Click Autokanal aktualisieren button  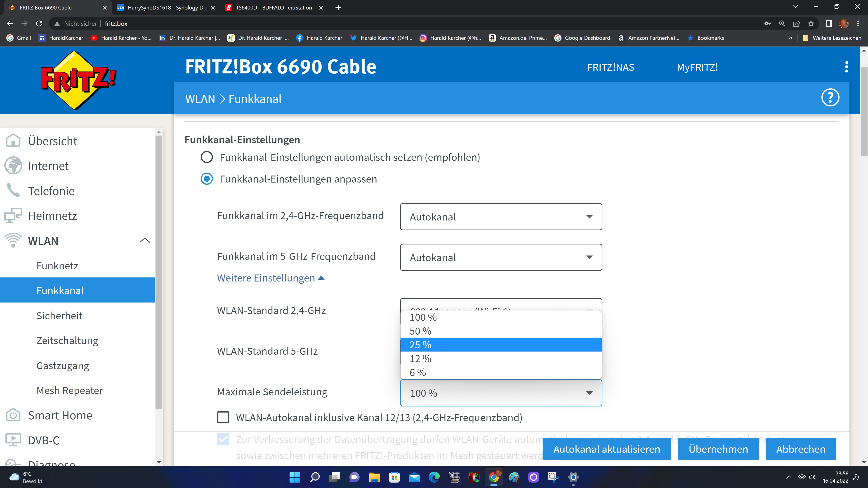[606, 449]
